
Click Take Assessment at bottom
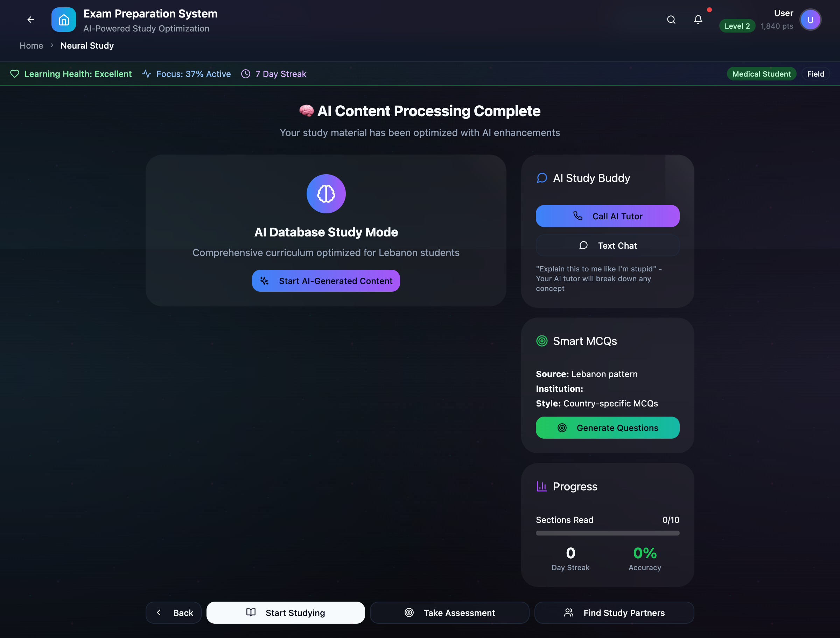(449, 612)
